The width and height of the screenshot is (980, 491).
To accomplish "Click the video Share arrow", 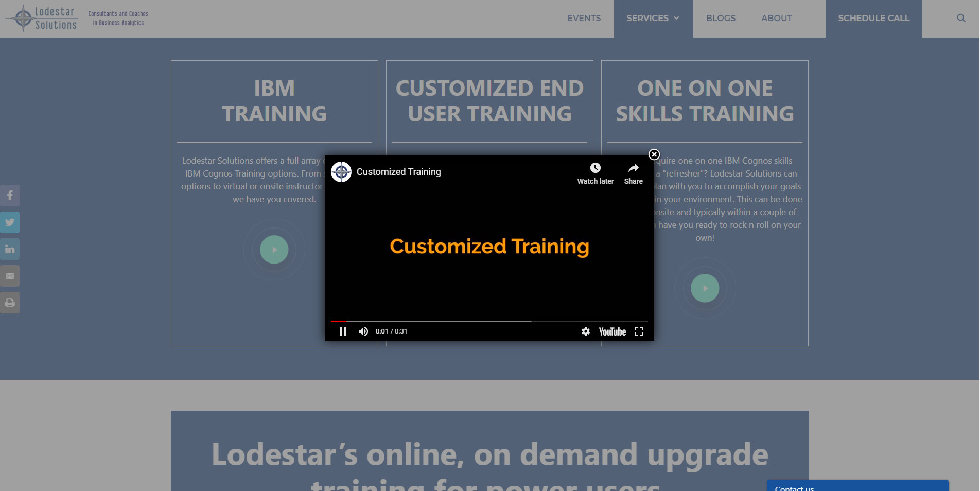I will click(633, 168).
